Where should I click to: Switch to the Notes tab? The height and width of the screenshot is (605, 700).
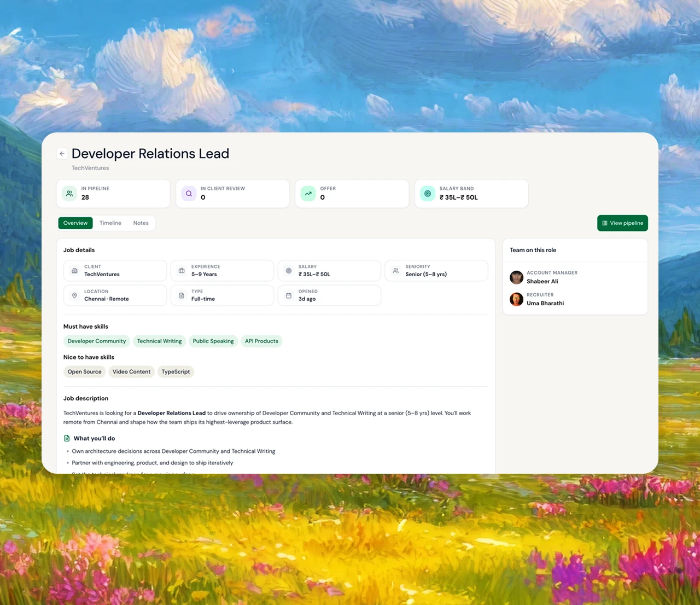141,223
